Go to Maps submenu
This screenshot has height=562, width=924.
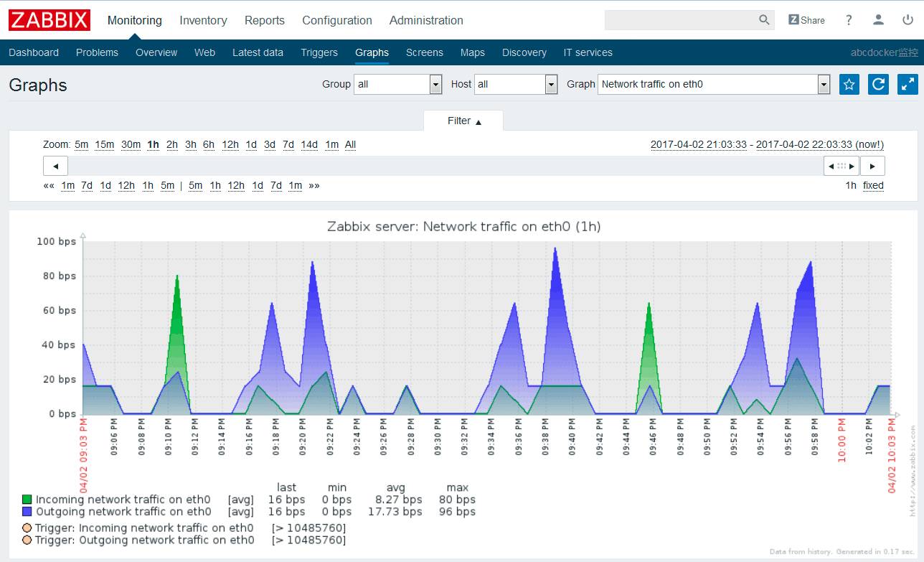pos(473,52)
